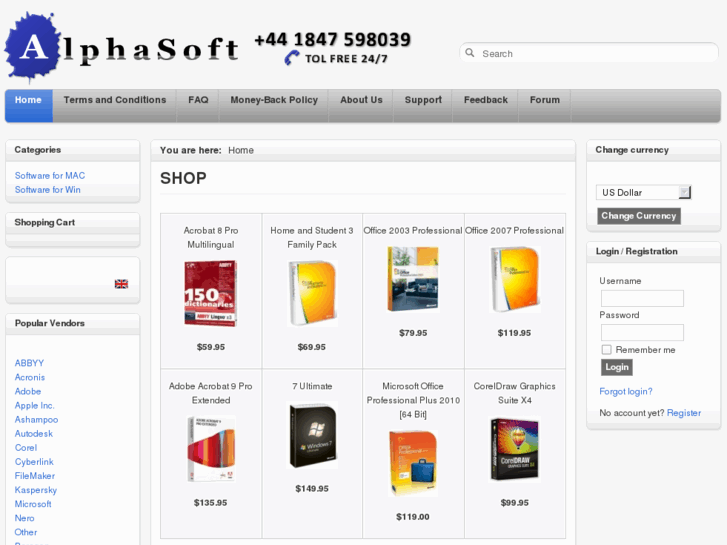Click CorelDraw Graphics Suite X4 title
This screenshot has height=545, width=727.
pos(515,393)
